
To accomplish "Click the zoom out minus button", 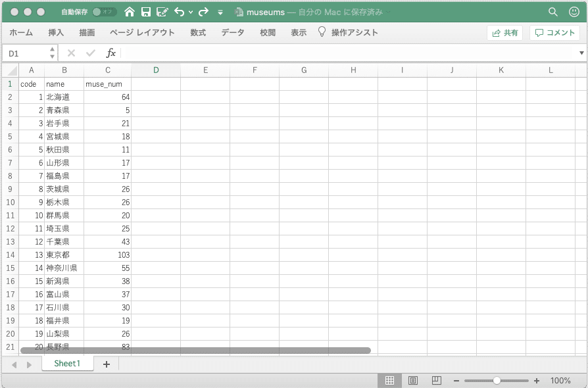I will tap(456, 381).
